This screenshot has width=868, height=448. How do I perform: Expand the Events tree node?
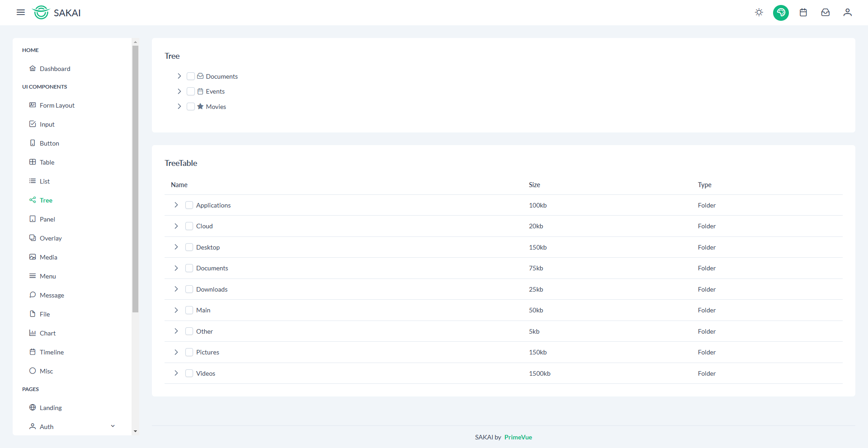(179, 91)
